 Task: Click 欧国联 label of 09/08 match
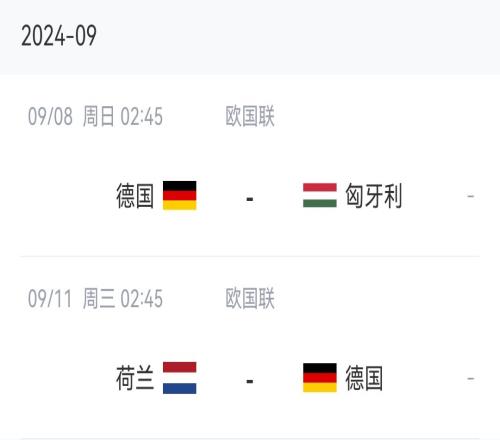tap(250, 116)
